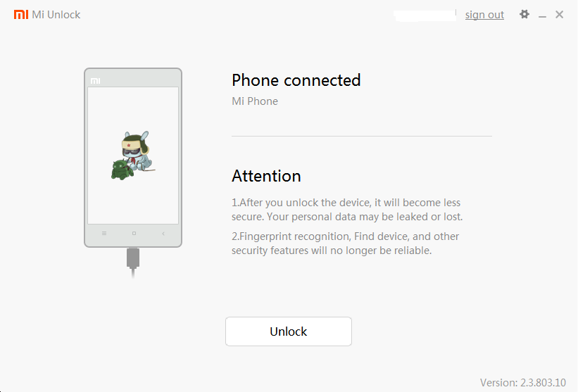
Task: Click the phone's home key icon
Action: 134,233
